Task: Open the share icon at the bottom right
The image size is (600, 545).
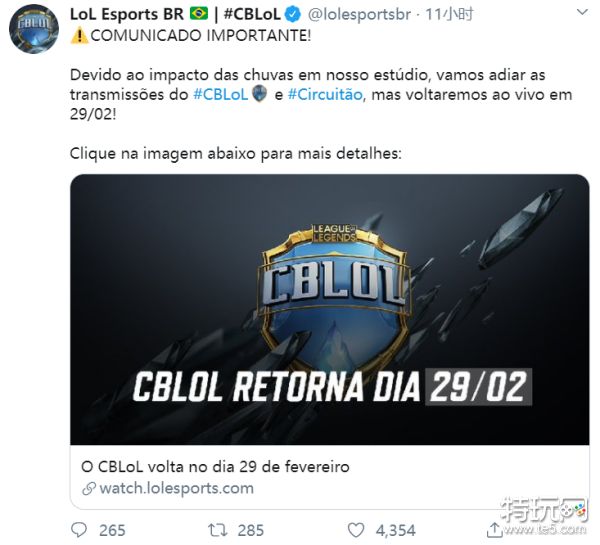Action: coord(494,530)
